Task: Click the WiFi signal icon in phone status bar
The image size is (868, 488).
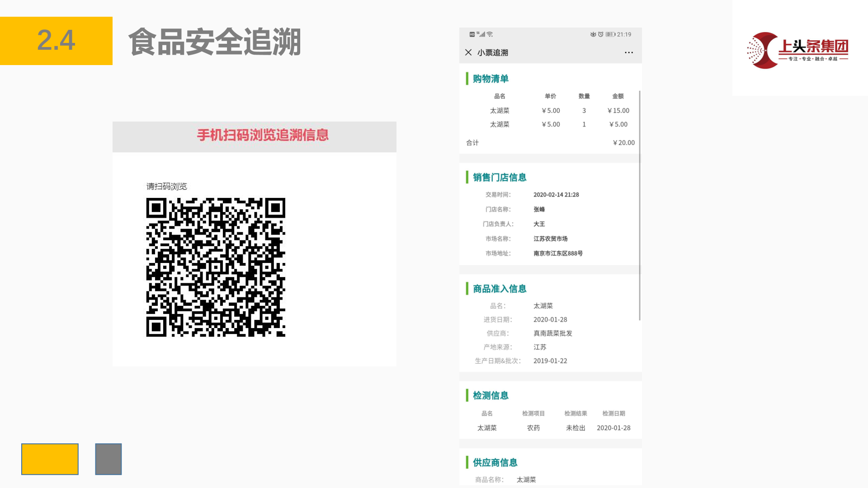Action: tap(490, 34)
